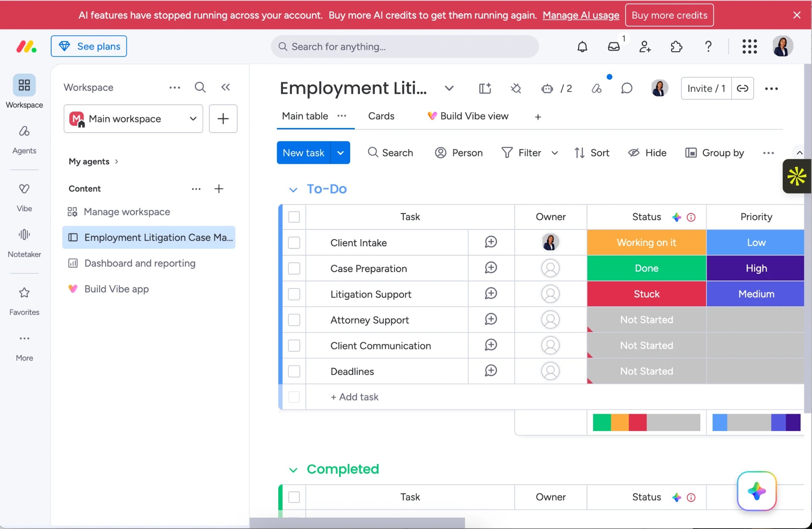Click the invite members icon in top bar
The width and height of the screenshot is (812, 529).
coord(645,46)
